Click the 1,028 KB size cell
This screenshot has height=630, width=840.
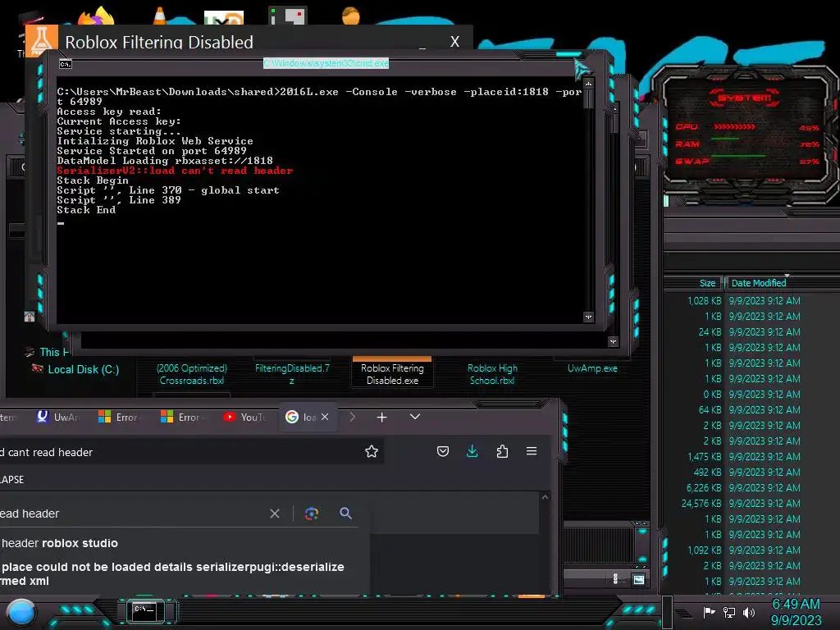704,300
